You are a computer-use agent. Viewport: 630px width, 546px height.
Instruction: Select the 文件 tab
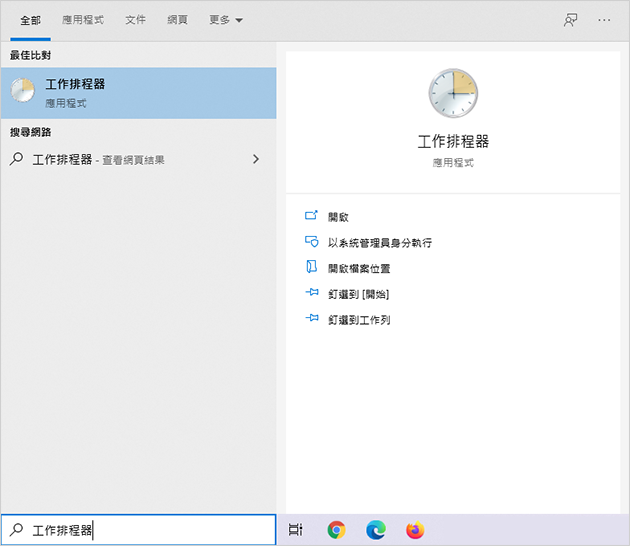135,20
